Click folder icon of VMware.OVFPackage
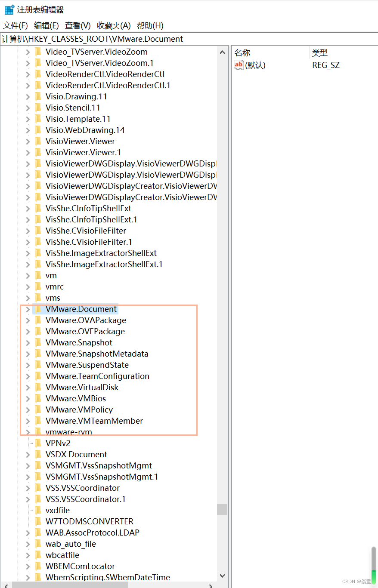The height and width of the screenshot is (588, 378). [38, 332]
